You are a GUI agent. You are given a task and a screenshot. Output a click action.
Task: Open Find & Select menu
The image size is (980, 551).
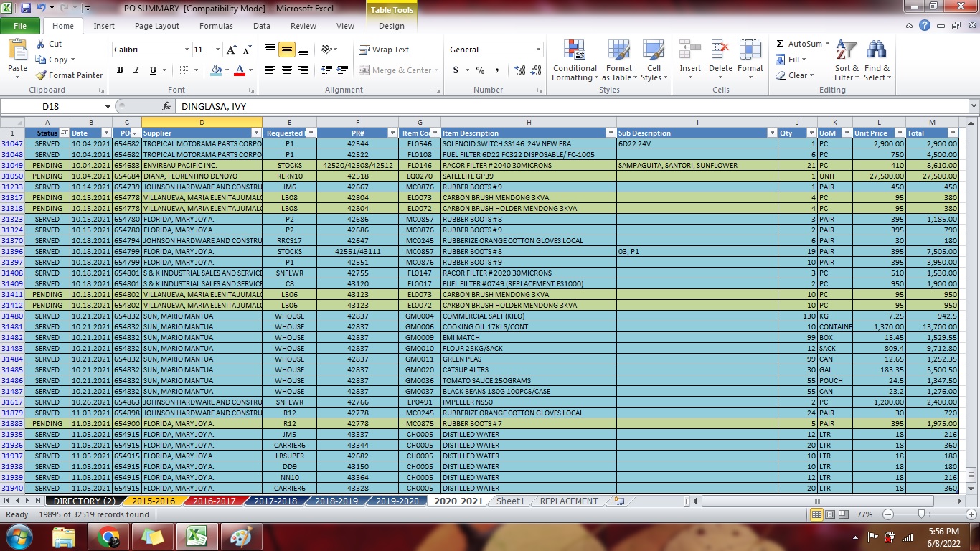877,61
